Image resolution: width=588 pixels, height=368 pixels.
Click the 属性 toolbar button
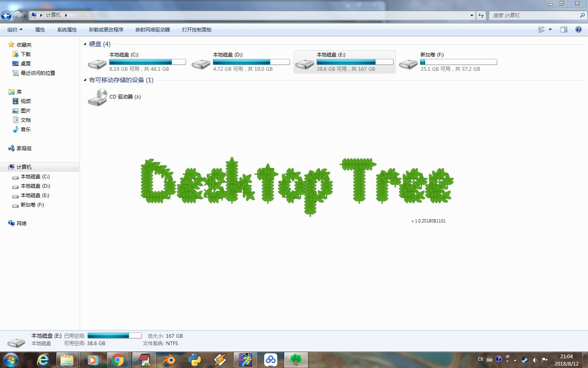coord(40,30)
